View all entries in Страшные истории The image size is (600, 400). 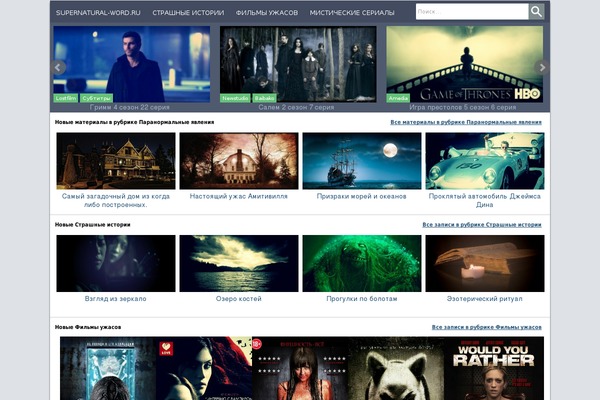point(481,225)
